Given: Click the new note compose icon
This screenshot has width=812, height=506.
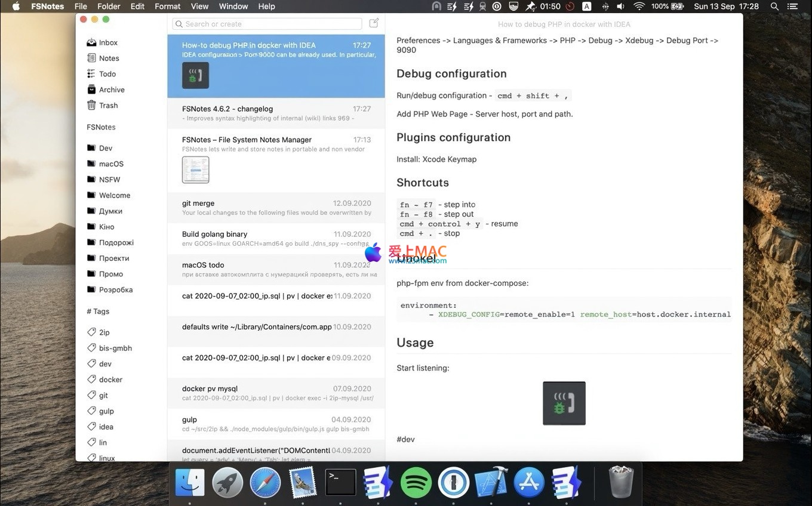Looking at the screenshot, I should 374,23.
